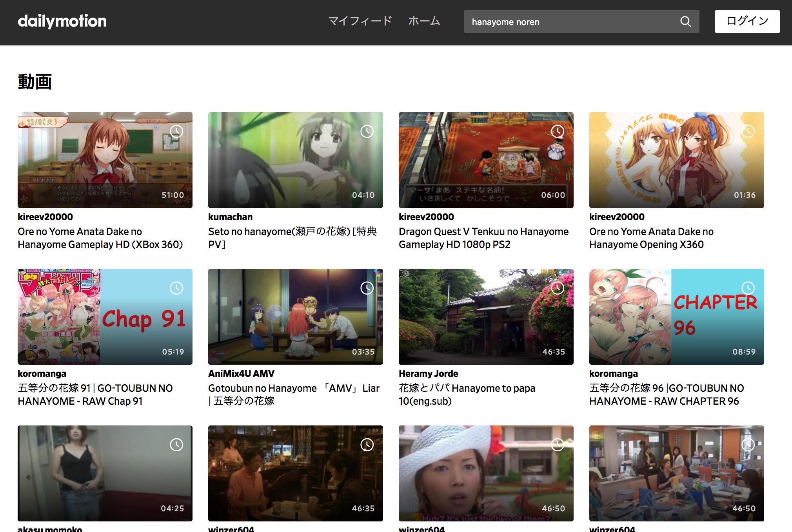Image resolution: width=792 pixels, height=532 pixels.
Task: Open Dragon Quest V 06:00 thumbnail
Action: pos(486,160)
